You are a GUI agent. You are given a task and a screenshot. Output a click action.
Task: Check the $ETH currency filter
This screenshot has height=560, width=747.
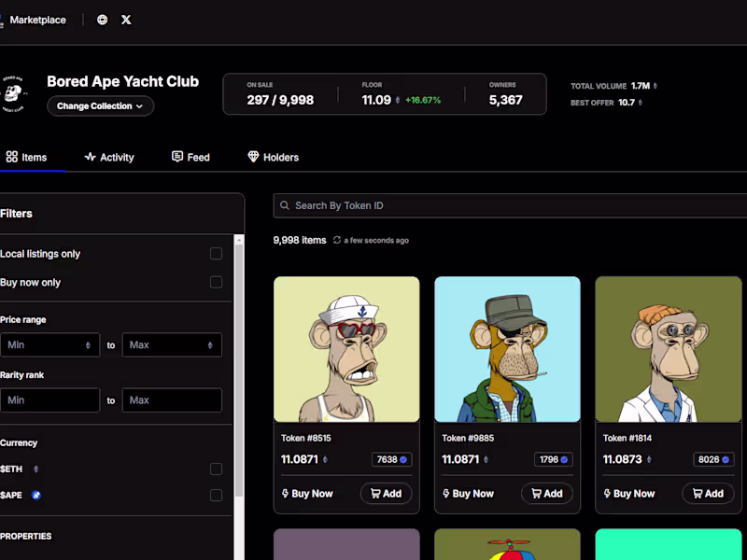click(x=216, y=469)
